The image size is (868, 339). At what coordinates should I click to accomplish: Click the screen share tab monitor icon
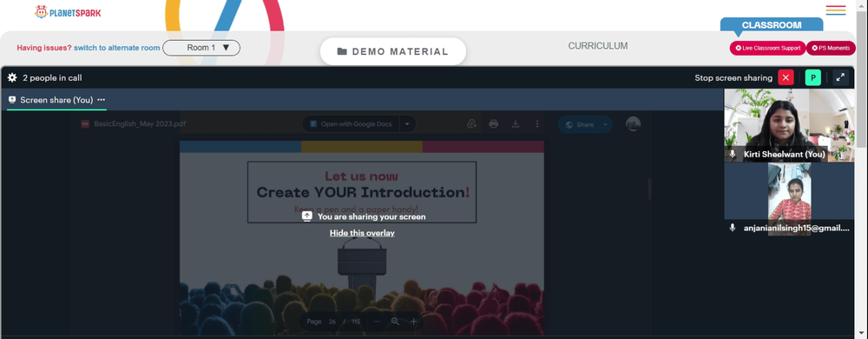click(12, 100)
